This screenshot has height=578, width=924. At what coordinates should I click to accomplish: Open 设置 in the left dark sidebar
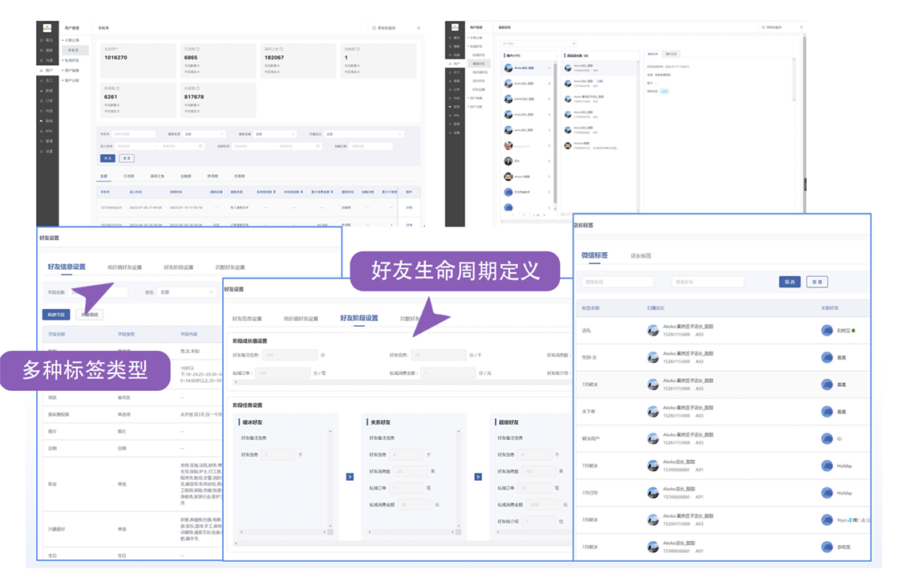(48, 150)
